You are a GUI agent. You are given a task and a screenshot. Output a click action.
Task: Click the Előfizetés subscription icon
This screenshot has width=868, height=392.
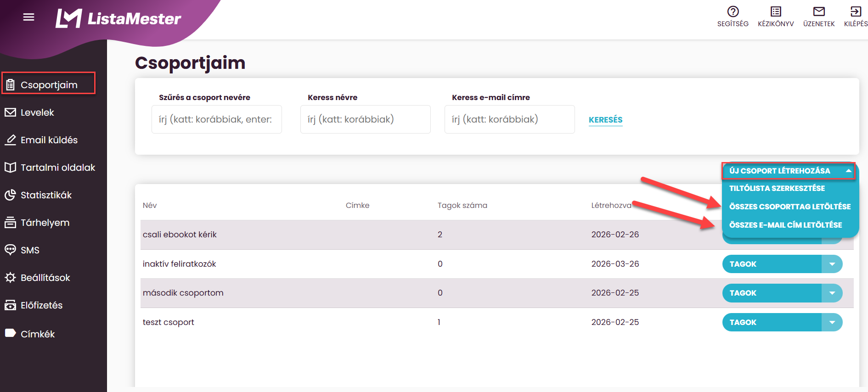[x=10, y=305]
